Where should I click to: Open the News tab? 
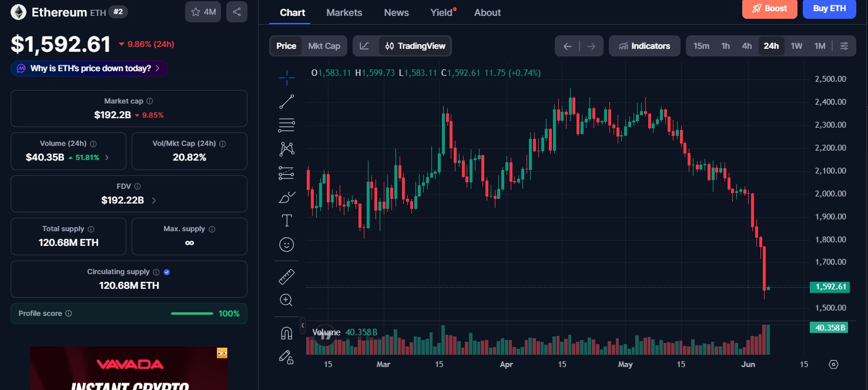pyautogui.click(x=397, y=12)
